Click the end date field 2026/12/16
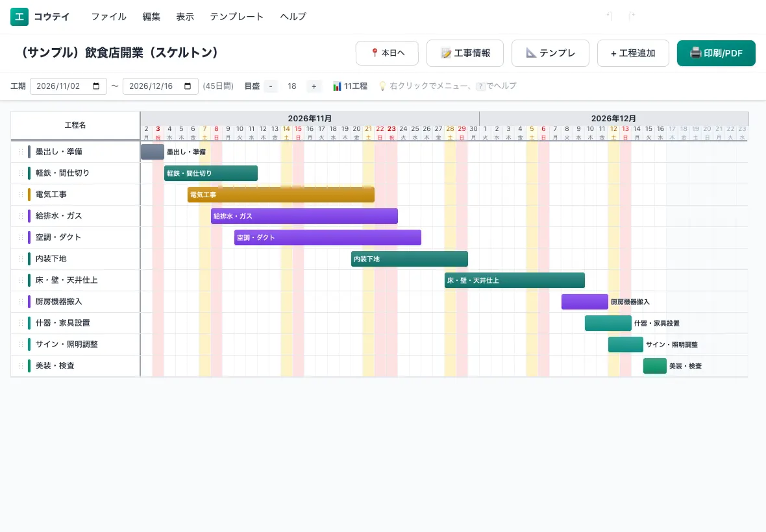Image resolution: width=766 pixels, height=532 pixels. [x=161, y=86]
